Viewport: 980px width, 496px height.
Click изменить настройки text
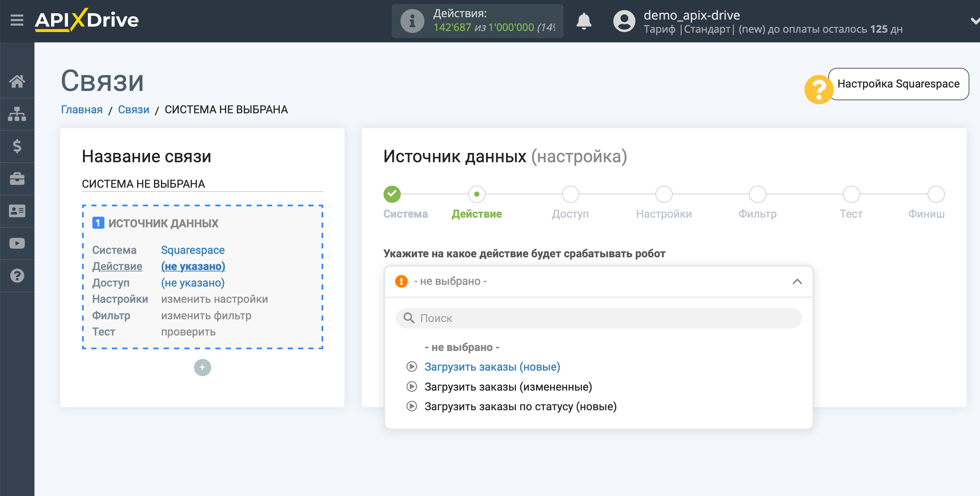[x=214, y=299]
